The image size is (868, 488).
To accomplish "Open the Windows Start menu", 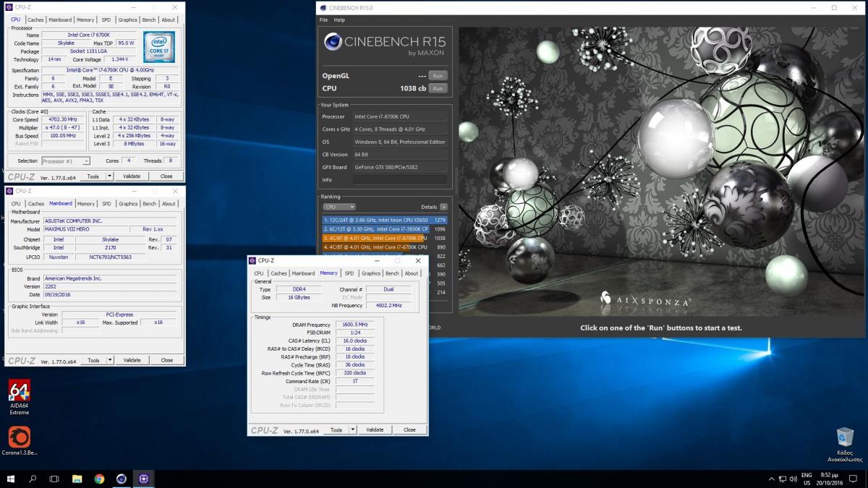I will click(x=11, y=479).
